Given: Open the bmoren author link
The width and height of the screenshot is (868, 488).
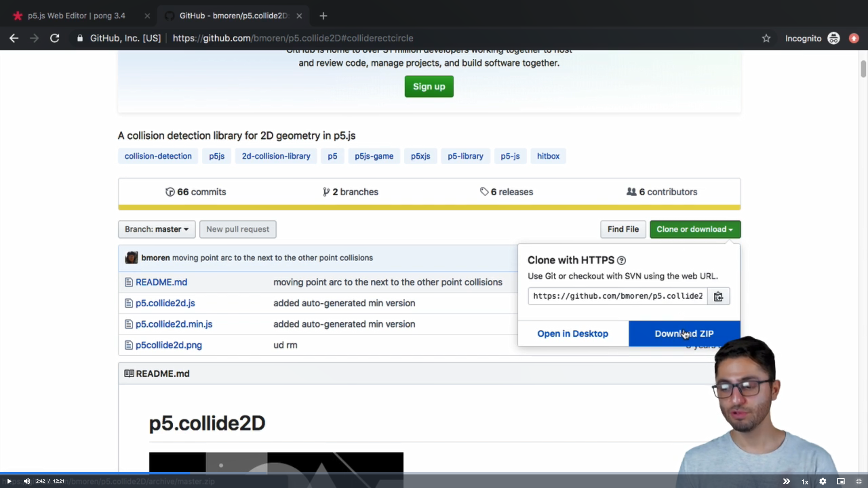Looking at the screenshot, I should (156, 258).
